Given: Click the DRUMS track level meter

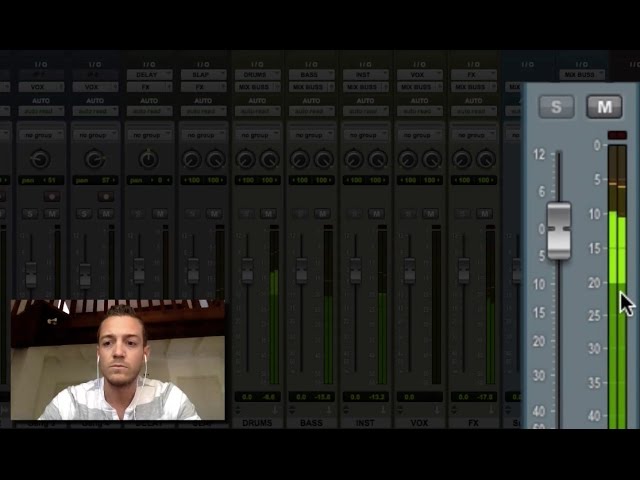Looking at the screenshot, I should (274, 305).
